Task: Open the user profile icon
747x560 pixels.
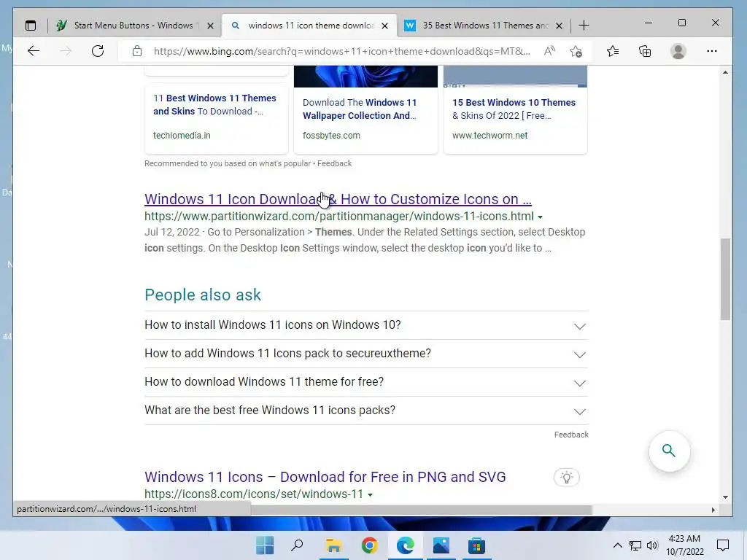Action: (678, 51)
